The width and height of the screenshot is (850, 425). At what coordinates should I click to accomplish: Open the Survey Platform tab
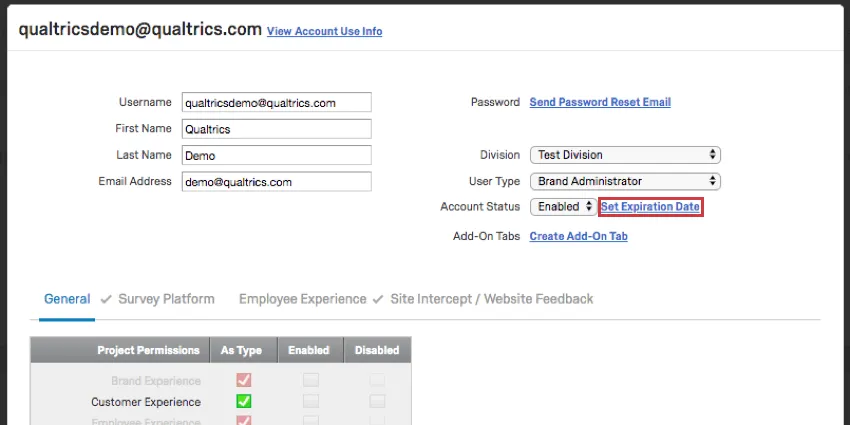(166, 299)
